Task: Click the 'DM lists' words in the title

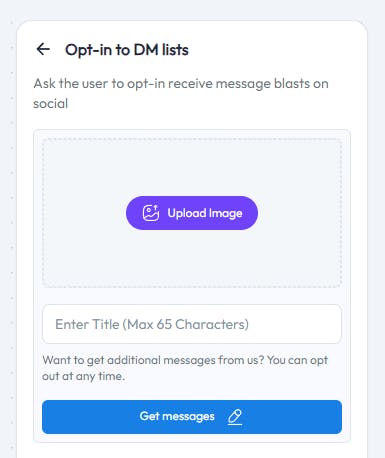Action: 161,50
